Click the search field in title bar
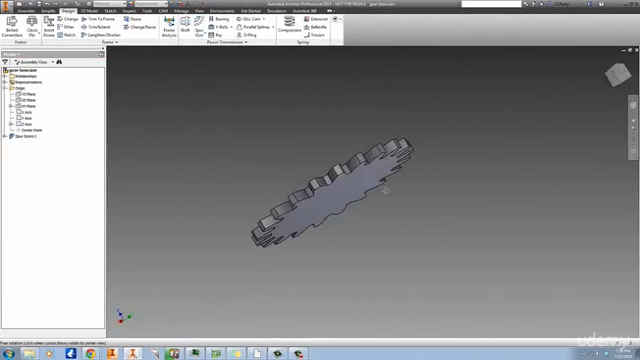Image resolution: width=640 pixels, height=360 pixels. click(x=491, y=4)
